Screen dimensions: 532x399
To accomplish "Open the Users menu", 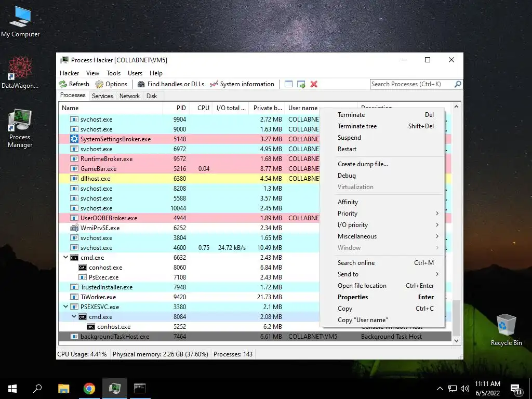I will point(135,73).
